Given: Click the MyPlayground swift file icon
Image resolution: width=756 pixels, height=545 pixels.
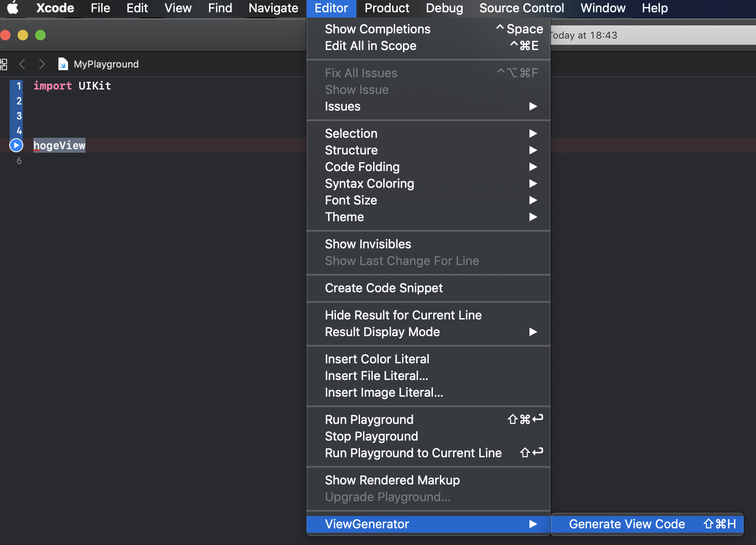Looking at the screenshot, I should (63, 64).
